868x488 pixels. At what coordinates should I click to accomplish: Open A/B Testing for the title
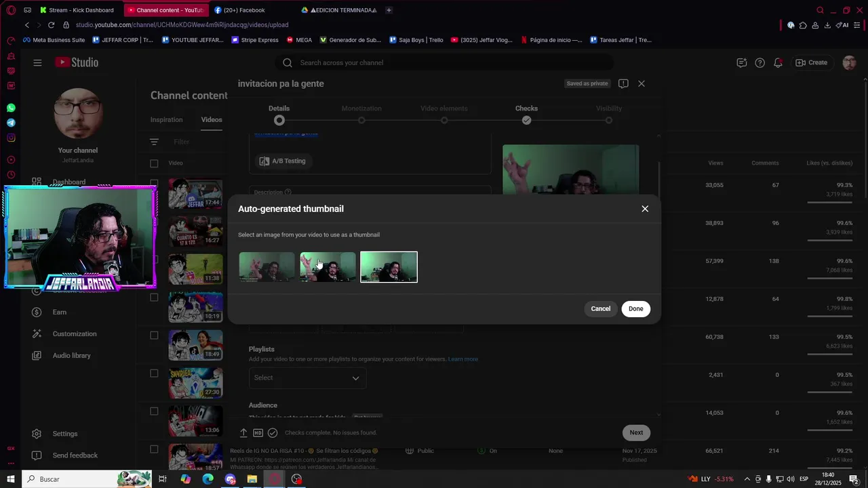click(283, 161)
